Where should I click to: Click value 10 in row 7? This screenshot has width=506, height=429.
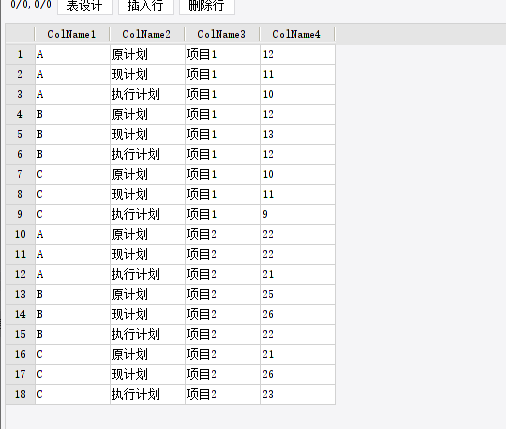point(298,174)
